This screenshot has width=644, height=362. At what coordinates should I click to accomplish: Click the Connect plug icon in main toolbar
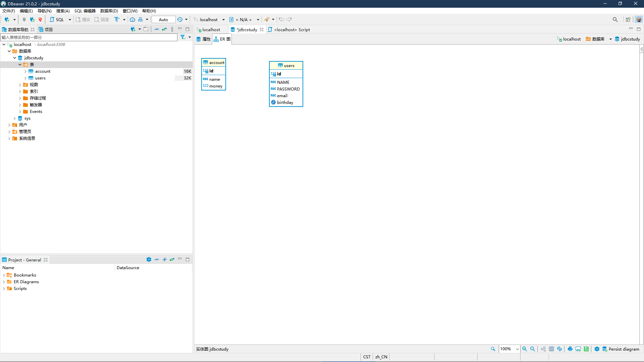click(x=24, y=19)
